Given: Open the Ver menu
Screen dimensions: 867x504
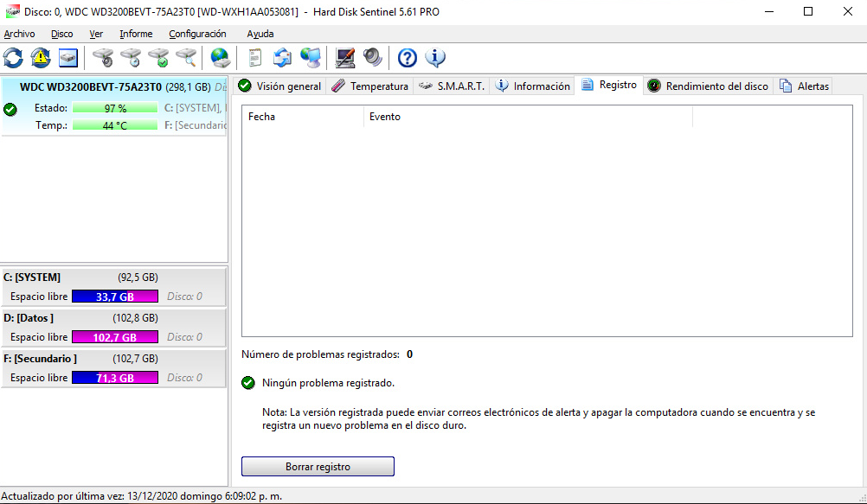Looking at the screenshot, I should tap(96, 34).
